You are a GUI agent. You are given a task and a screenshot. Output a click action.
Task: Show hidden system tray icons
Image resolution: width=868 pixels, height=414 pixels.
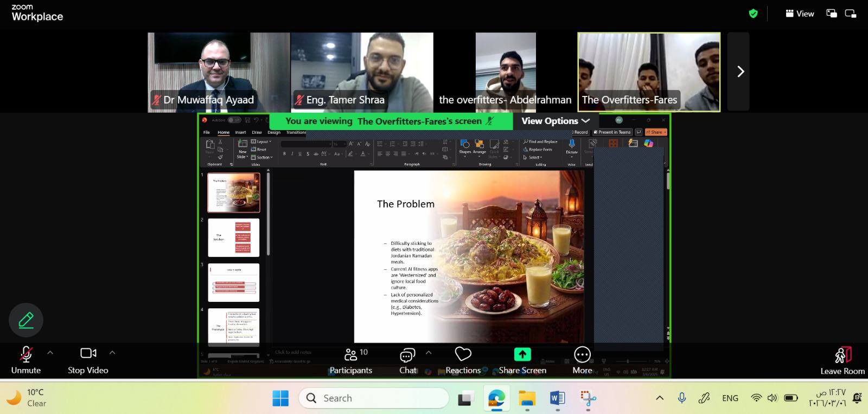click(x=660, y=398)
